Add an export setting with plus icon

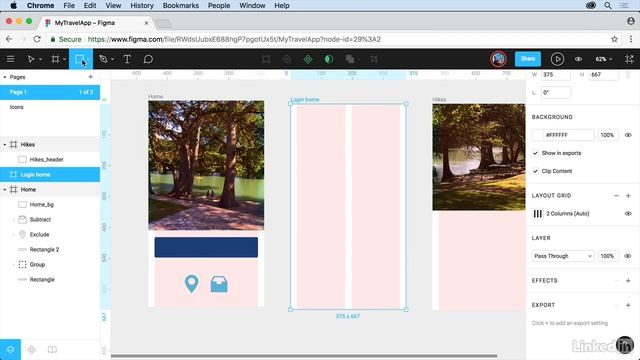pyautogui.click(x=628, y=305)
